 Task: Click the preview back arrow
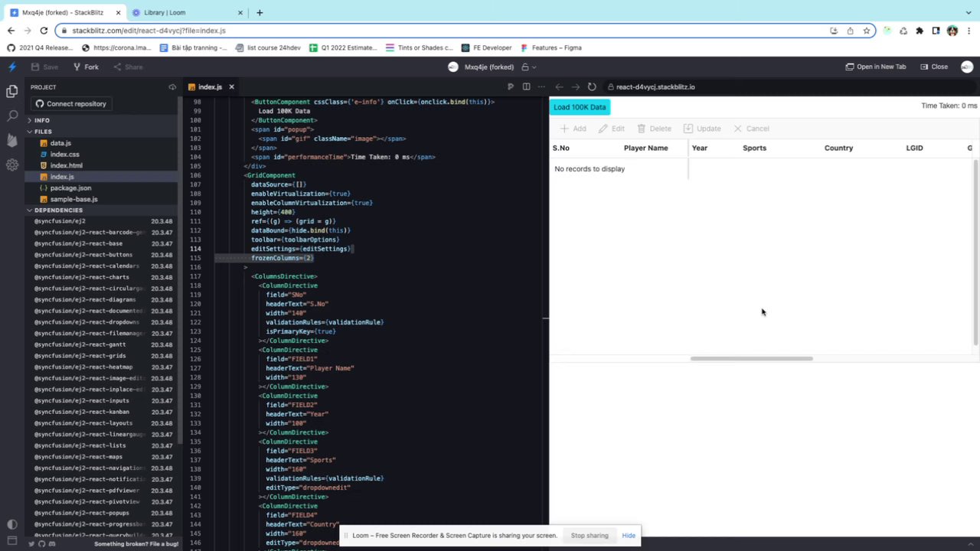pyautogui.click(x=560, y=86)
